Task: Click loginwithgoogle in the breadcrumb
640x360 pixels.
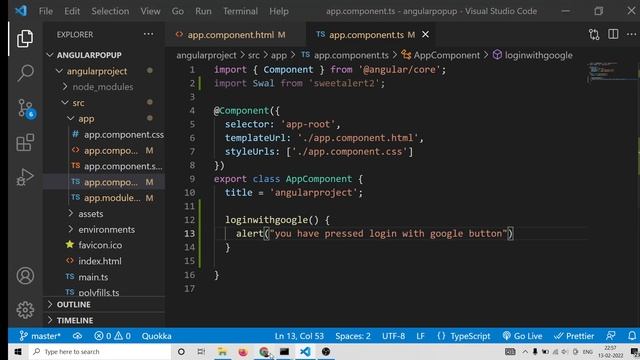Action: pos(538,55)
